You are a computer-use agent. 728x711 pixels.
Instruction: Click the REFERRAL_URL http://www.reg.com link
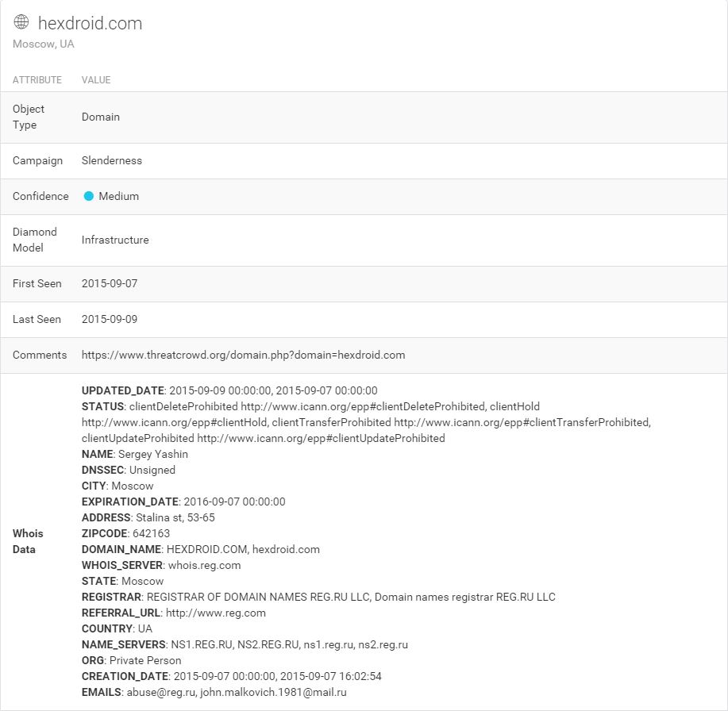pos(216,613)
